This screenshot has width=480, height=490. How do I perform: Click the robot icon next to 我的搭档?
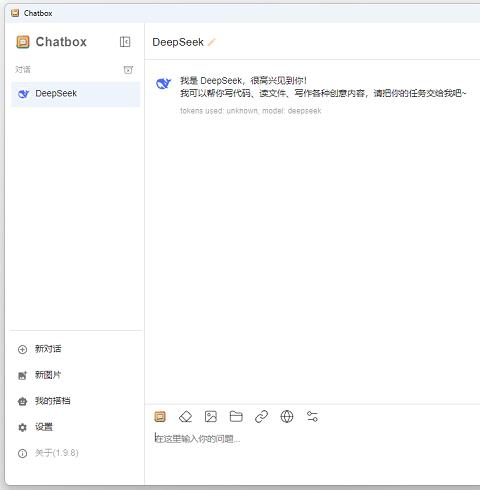[22, 401]
